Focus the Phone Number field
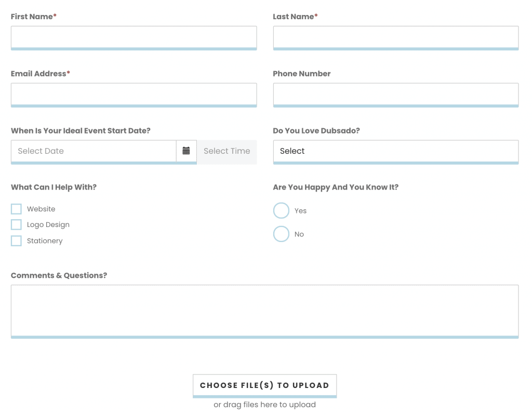Screen dimensions: 532x415 click(396, 95)
